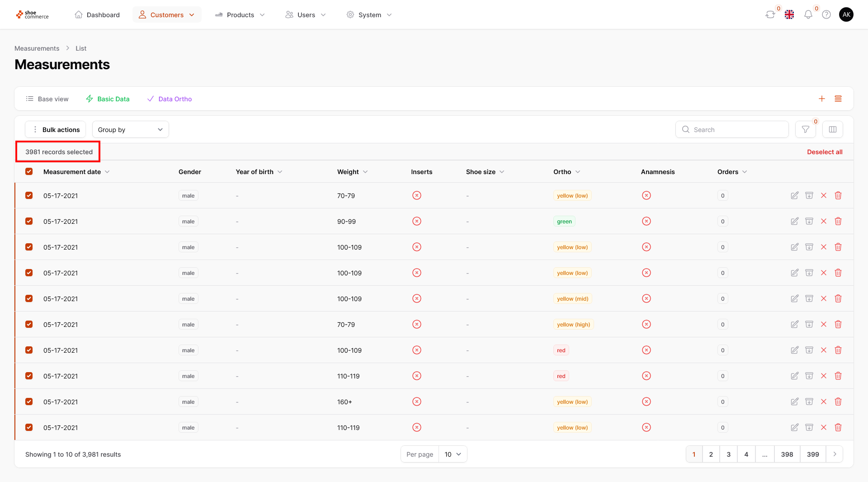
Task: Open the notifications bell icon
Action: click(x=808, y=15)
